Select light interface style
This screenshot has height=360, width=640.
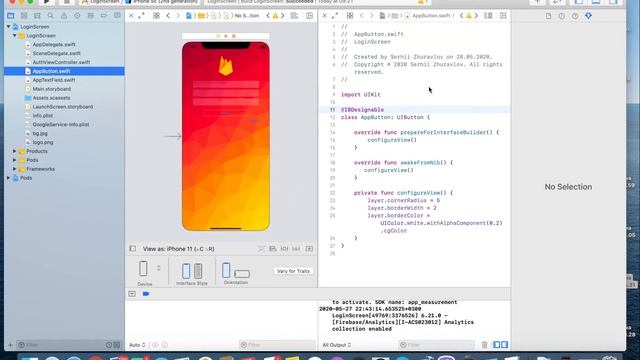tap(186, 271)
